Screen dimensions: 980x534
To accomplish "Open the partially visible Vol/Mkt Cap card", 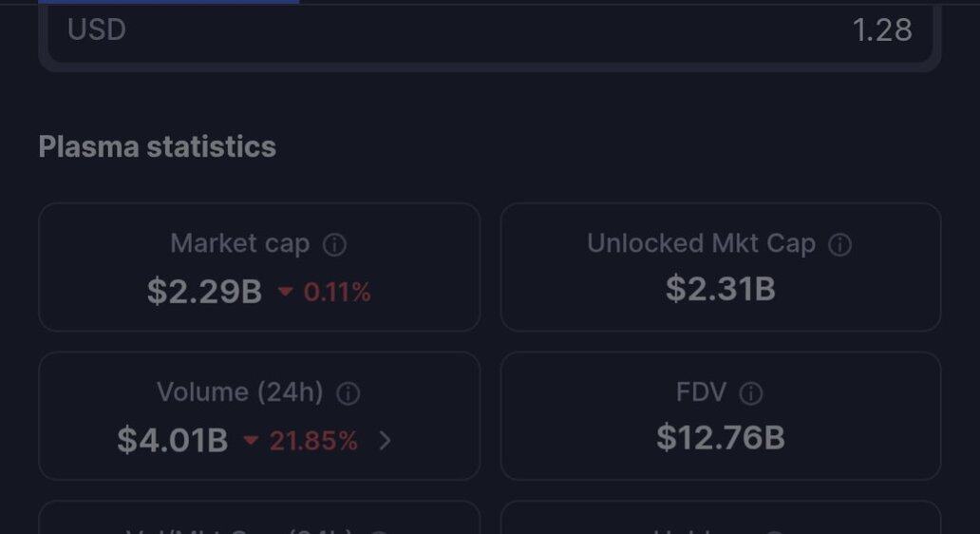I will [x=259, y=517].
